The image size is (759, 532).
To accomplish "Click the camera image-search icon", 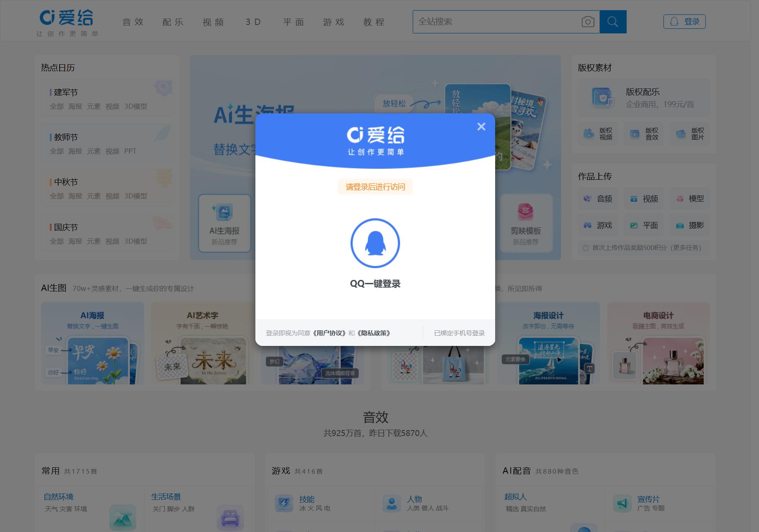I will (x=588, y=22).
